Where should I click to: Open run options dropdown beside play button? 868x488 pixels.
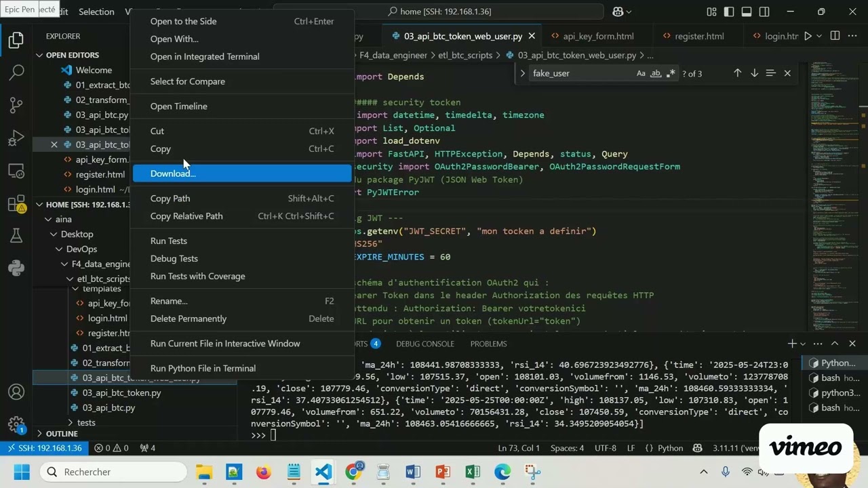819,36
